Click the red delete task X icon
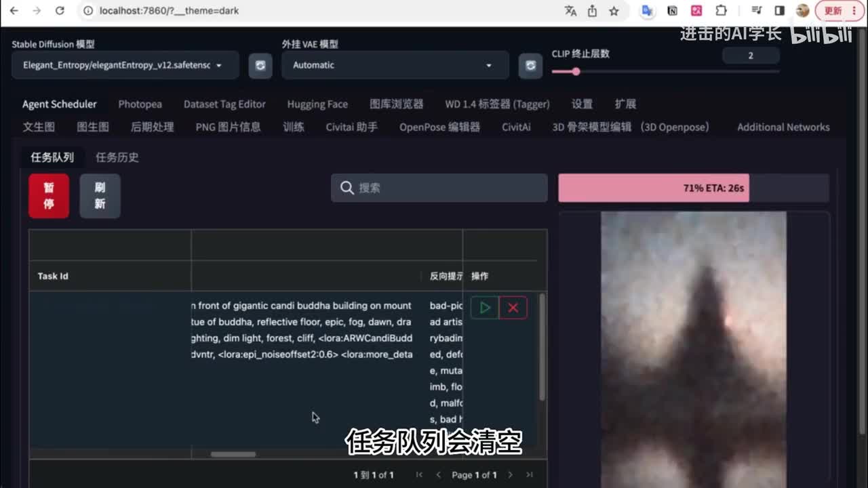 pyautogui.click(x=513, y=308)
